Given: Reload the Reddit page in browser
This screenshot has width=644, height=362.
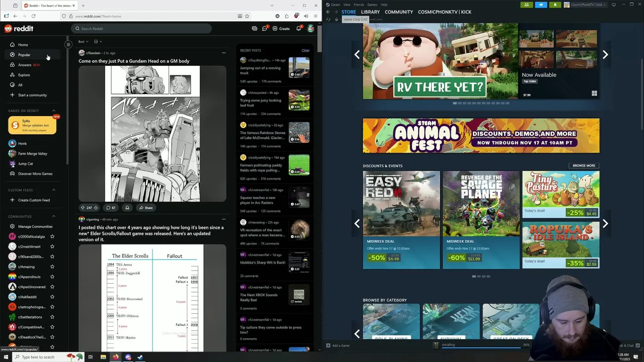Looking at the screenshot, I should click(32, 16).
